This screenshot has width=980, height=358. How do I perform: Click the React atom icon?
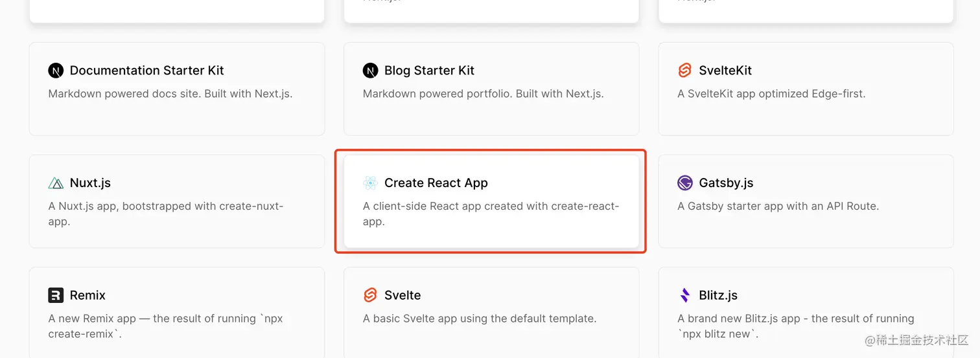tap(370, 183)
